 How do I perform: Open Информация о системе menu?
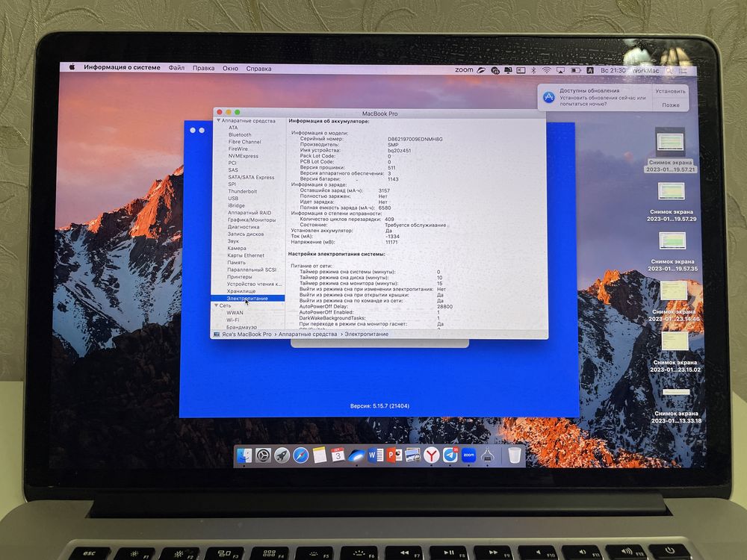122,68
